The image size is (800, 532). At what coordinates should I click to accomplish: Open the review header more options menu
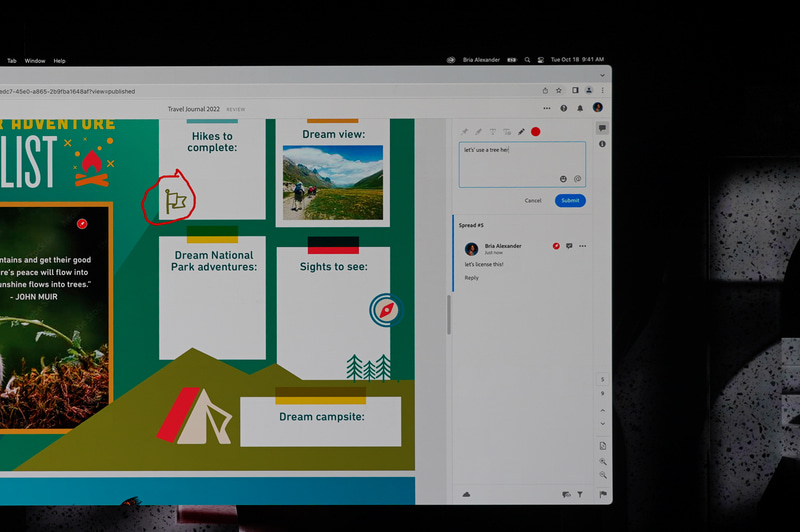point(547,108)
